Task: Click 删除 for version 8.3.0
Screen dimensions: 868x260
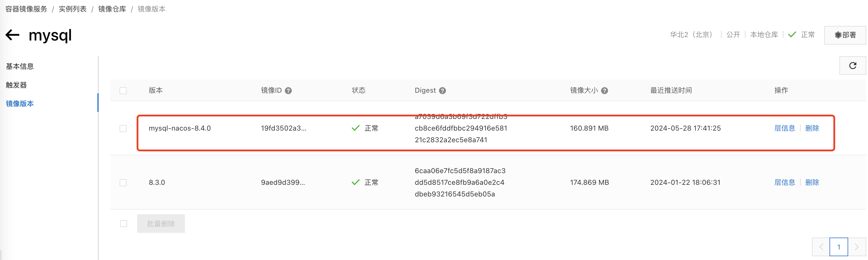Action: [x=812, y=182]
